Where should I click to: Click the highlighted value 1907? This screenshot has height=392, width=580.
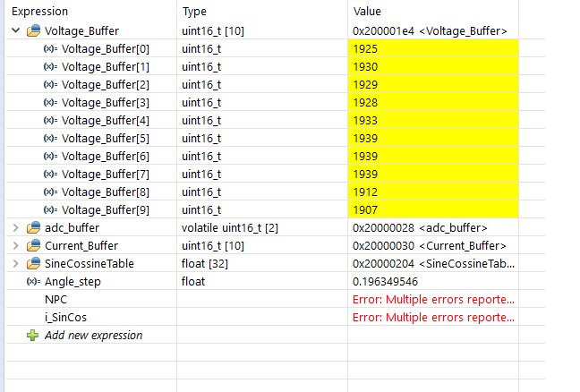click(365, 210)
